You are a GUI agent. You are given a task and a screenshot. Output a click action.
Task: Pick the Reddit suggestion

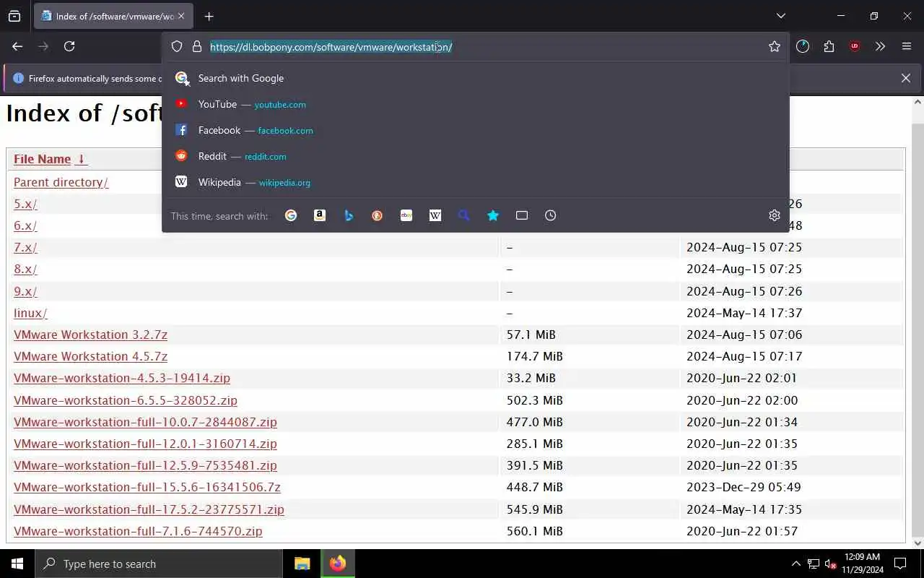pos(476,156)
